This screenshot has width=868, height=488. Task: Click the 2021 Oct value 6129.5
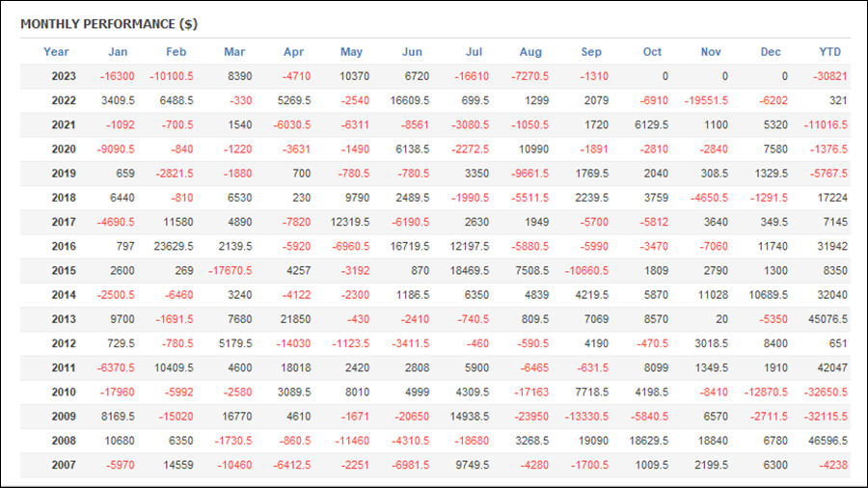coord(652,125)
